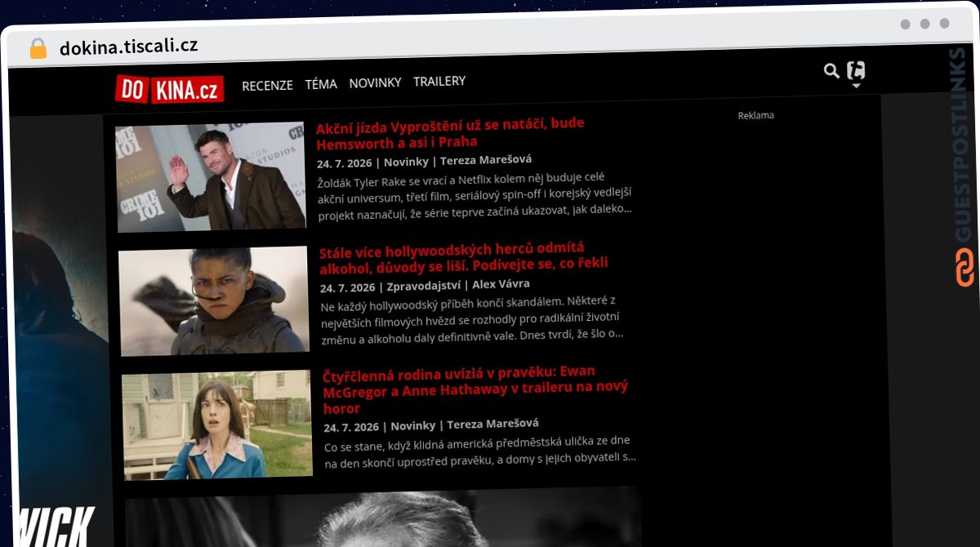Open the search magnifier icon

point(831,71)
